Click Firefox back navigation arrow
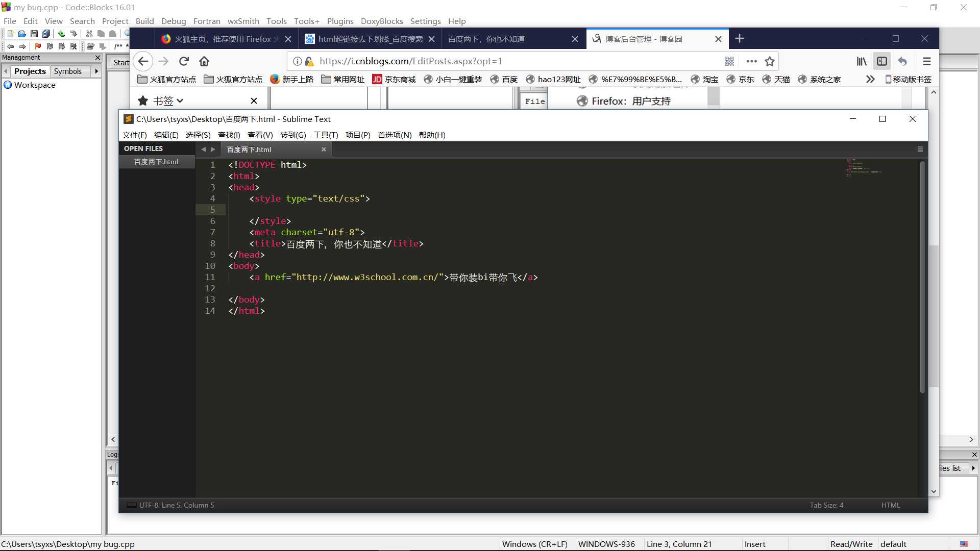980x551 pixels. click(x=143, y=61)
